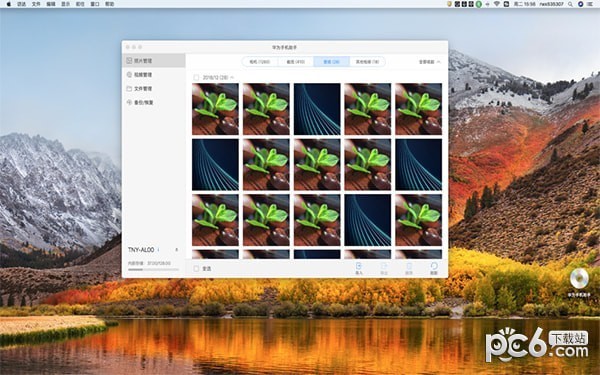The image size is (600, 375).
Task: Switch to the Other Albums (其他相册) tab
Action: point(367,62)
